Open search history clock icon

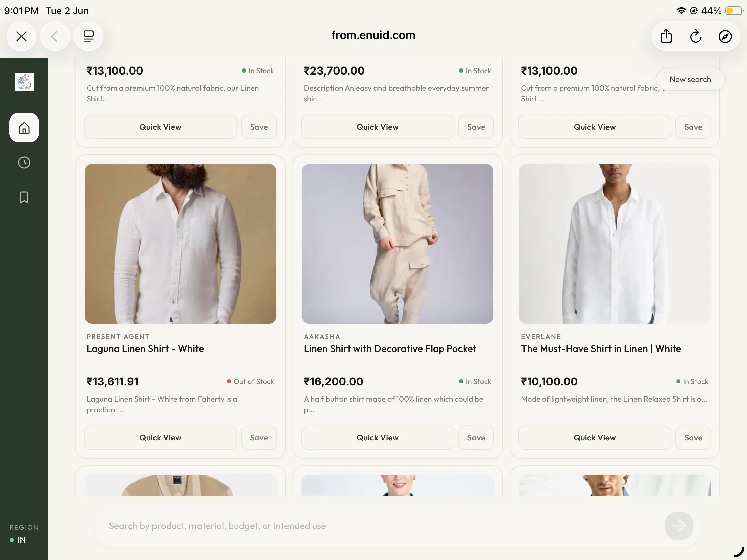tap(24, 163)
